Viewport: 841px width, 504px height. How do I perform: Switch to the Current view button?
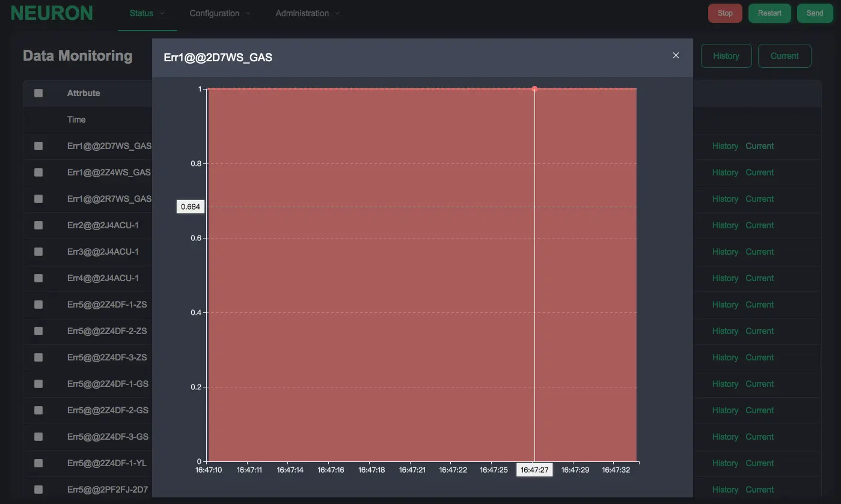point(784,56)
